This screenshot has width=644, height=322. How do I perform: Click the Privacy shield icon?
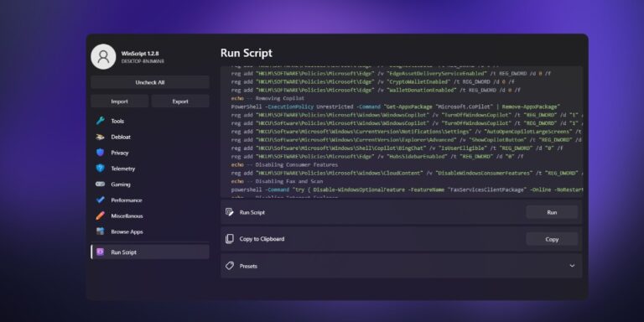click(x=101, y=153)
